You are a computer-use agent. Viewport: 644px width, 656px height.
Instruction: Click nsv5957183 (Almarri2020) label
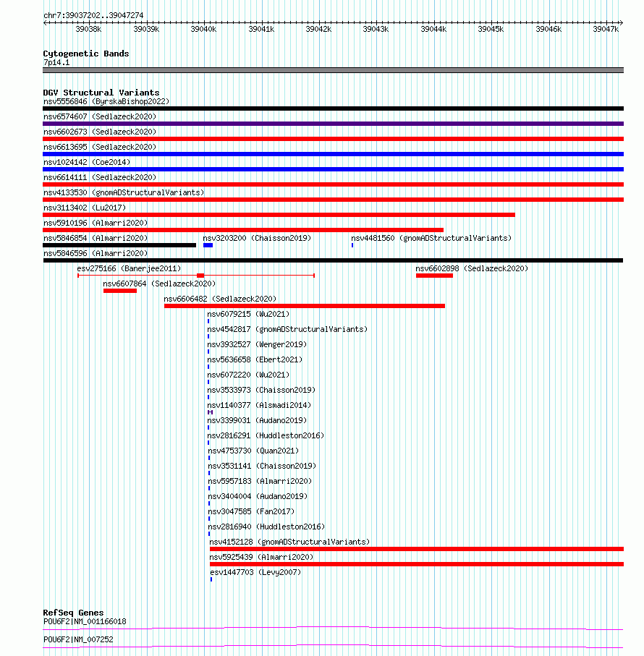(260, 481)
